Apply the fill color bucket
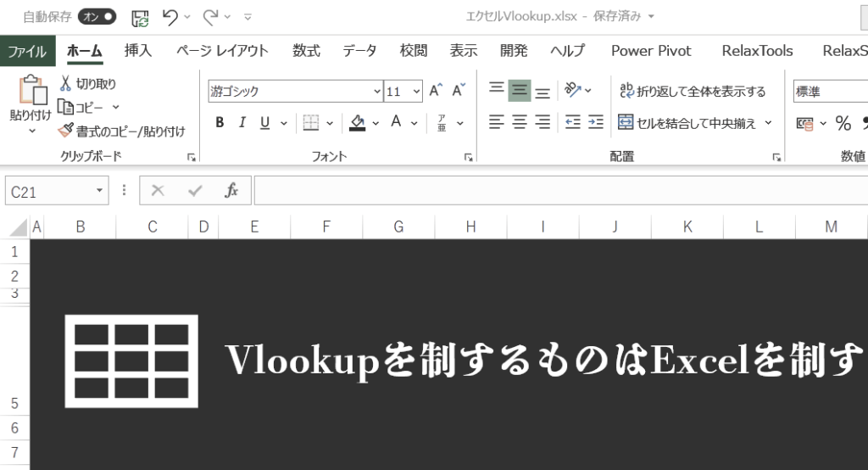The height and width of the screenshot is (470, 868). click(358, 122)
